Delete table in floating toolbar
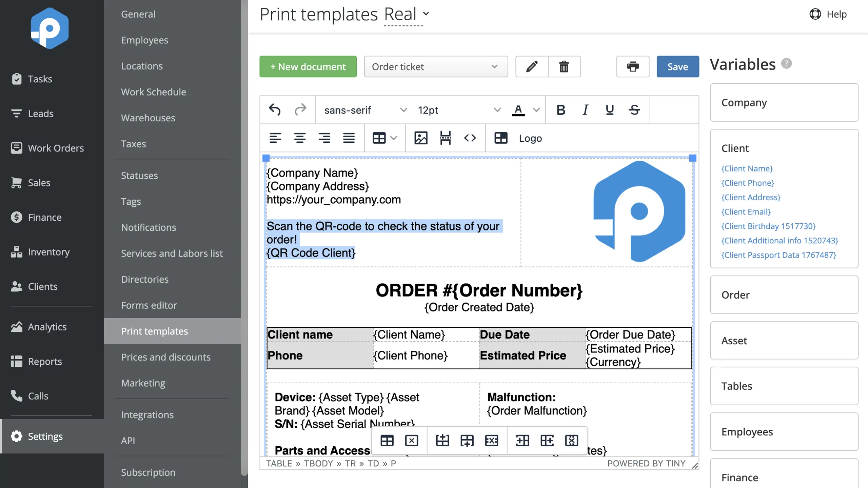Screen dimensions: 868x488 411,441
